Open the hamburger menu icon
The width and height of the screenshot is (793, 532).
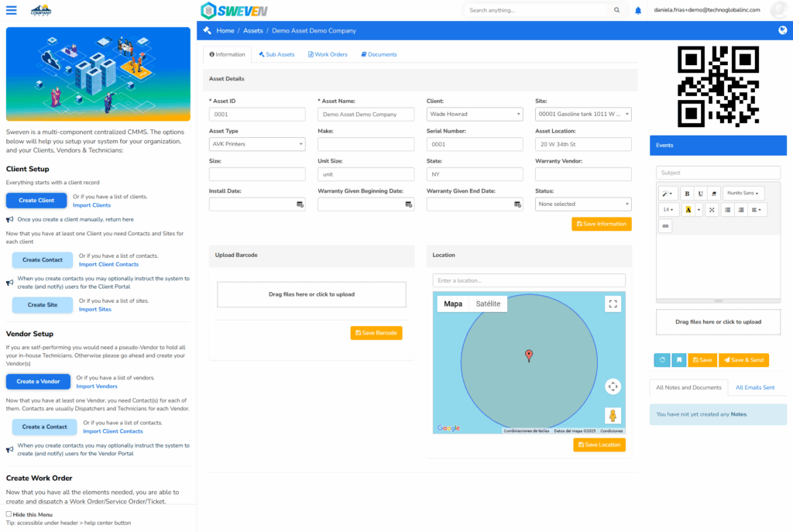coord(11,10)
